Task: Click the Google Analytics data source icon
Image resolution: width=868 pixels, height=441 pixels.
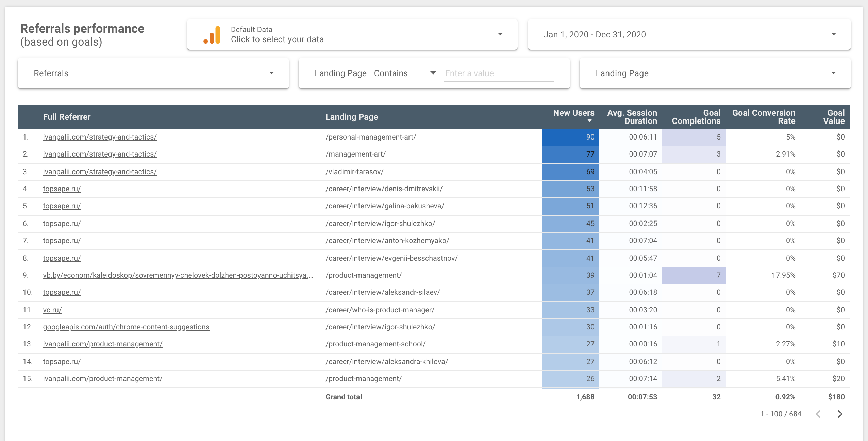Action: coord(211,34)
